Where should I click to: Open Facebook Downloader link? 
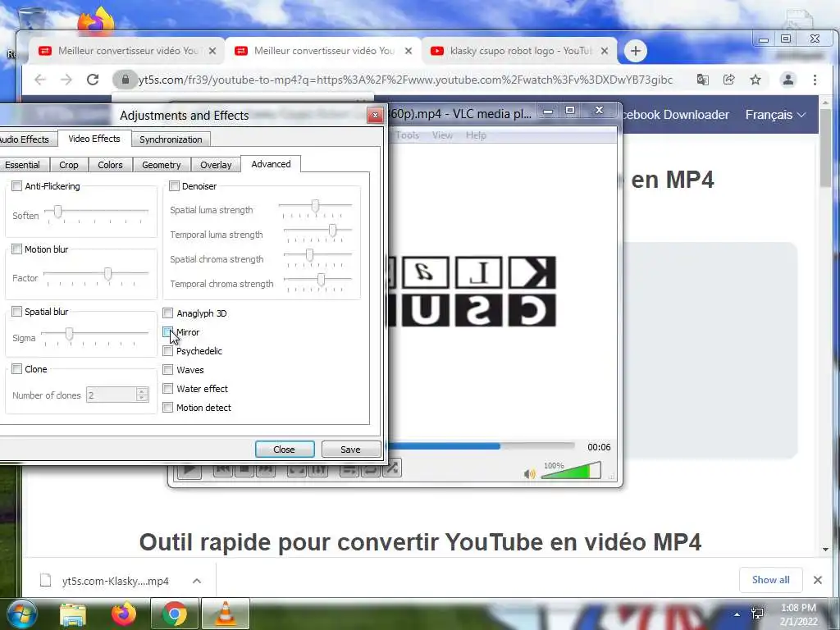(x=675, y=115)
